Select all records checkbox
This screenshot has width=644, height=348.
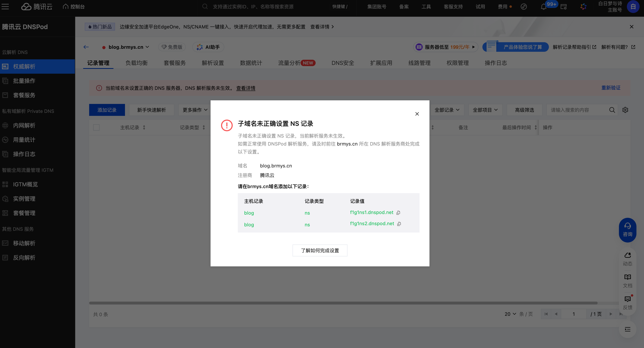coord(96,127)
